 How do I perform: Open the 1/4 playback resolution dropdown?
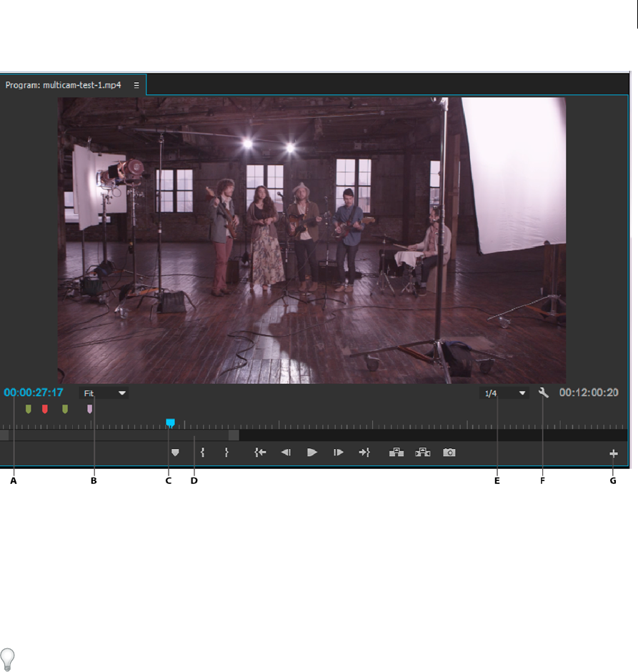pyautogui.click(x=504, y=393)
